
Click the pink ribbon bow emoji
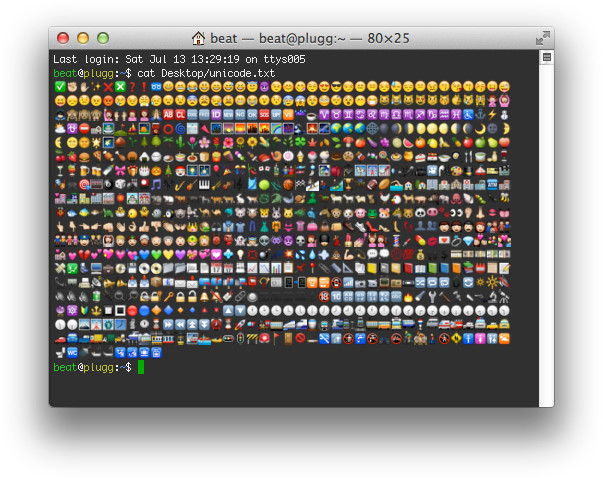click(x=120, y=170)
